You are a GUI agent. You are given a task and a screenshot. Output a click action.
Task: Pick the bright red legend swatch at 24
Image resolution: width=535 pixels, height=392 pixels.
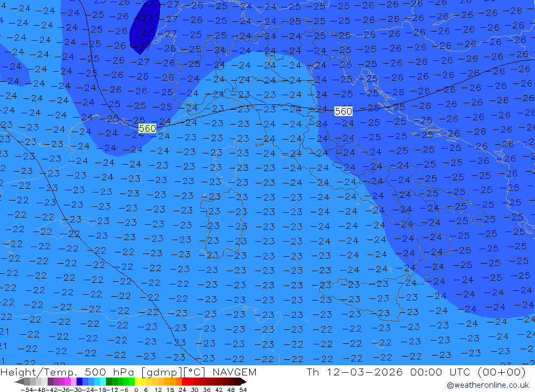click(x=184, y=382)
